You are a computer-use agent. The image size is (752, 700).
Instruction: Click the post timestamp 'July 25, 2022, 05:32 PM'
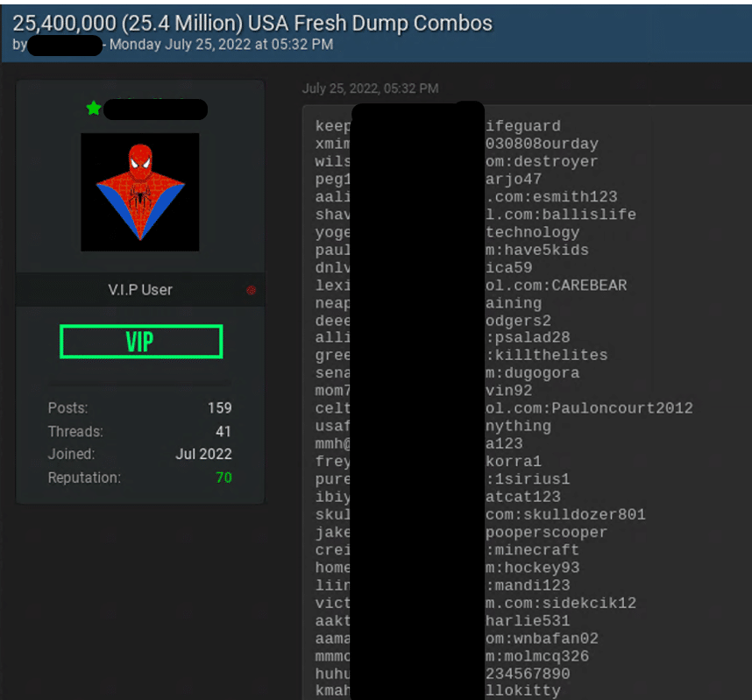(370, 88)
